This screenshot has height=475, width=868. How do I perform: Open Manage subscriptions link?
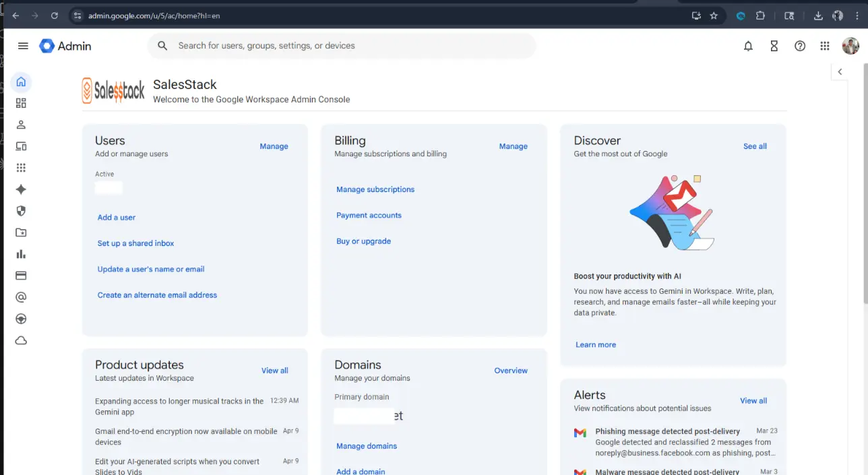(375, 189)
